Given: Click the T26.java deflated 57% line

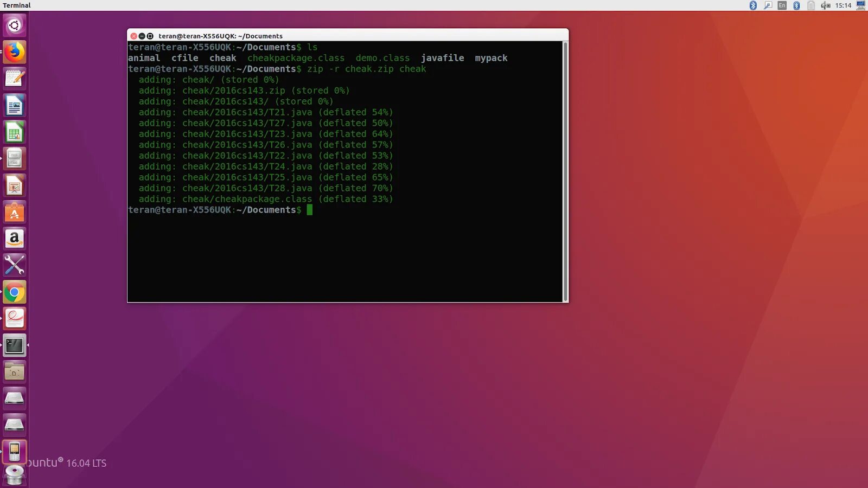Looking at the screenshot, I should coord(266,145).
